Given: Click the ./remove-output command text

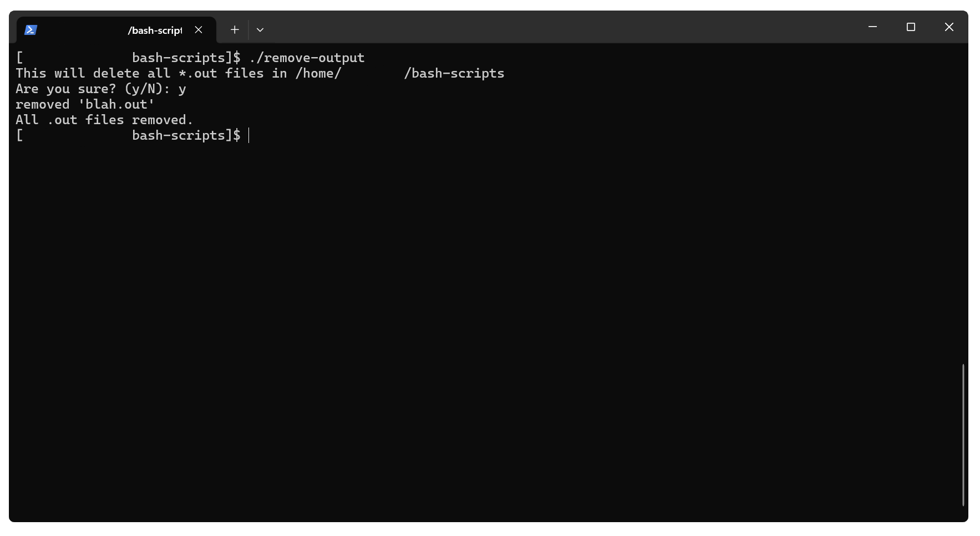Looking at the screenshot, I should click(307, 58).
